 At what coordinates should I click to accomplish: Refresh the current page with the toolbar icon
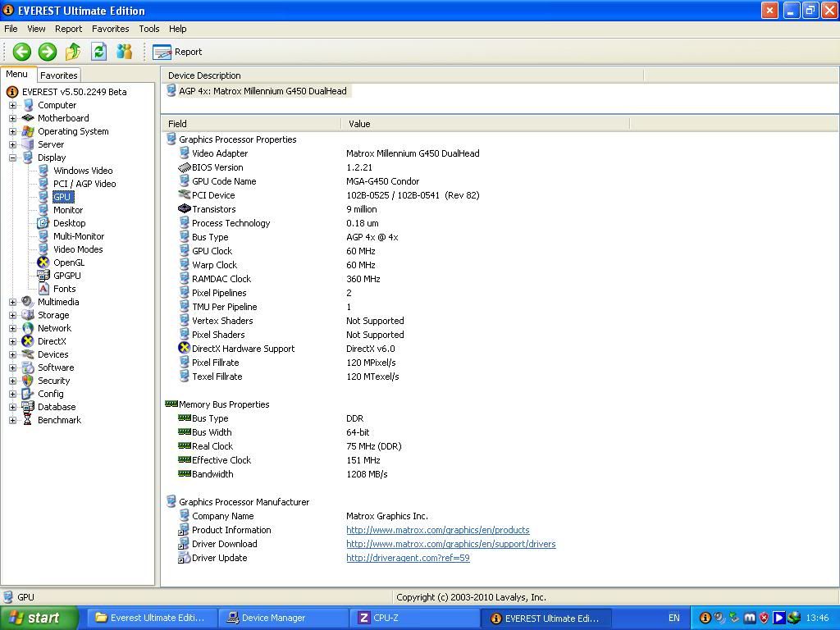[98, 52]
